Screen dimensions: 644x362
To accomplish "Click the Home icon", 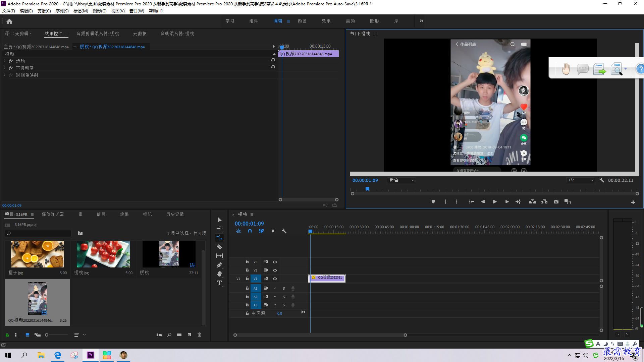I will pyautogui.click(x=9, y=21).
